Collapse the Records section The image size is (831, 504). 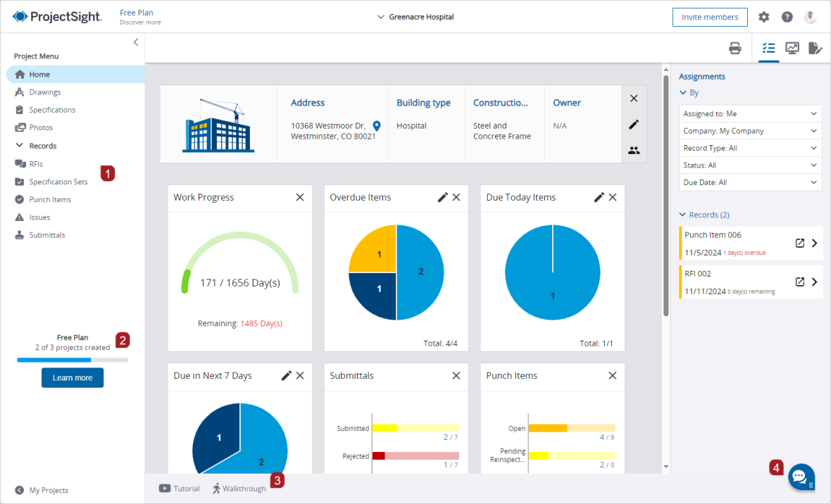(20, 145)
